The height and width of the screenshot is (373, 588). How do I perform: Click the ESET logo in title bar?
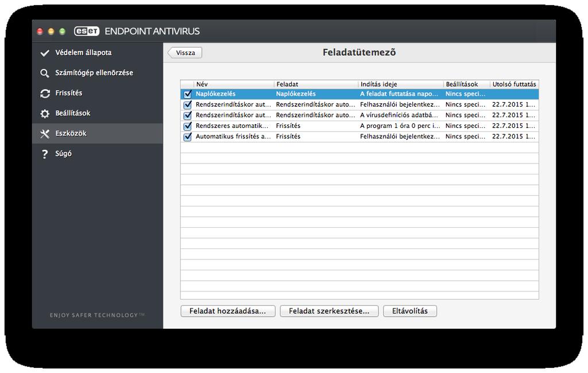pyautogui.click(x=87, y=31)
